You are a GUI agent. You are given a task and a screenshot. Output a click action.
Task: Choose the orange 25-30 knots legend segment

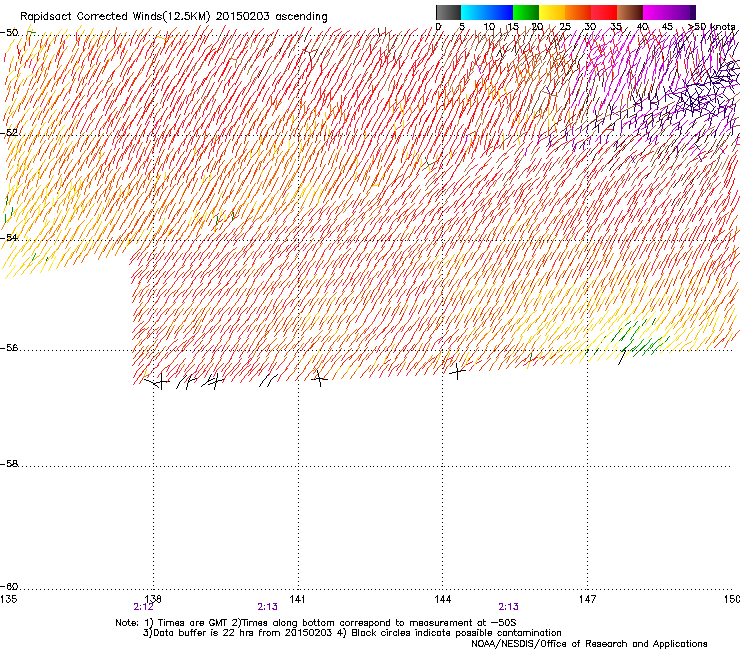(x=578, y=12)
